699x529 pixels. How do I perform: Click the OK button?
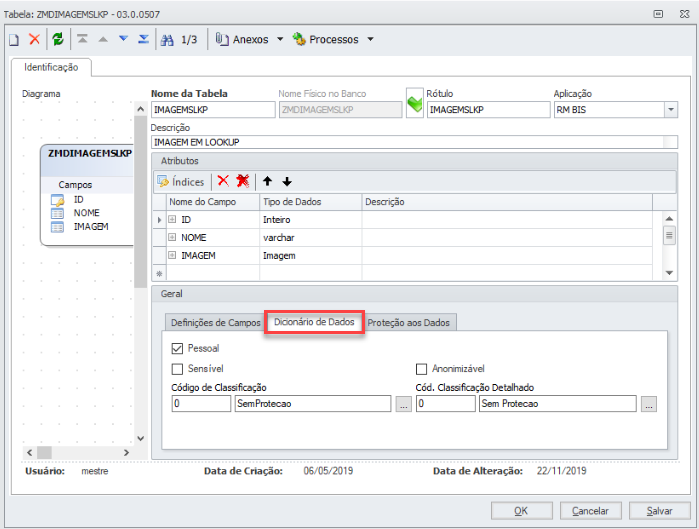522,511
